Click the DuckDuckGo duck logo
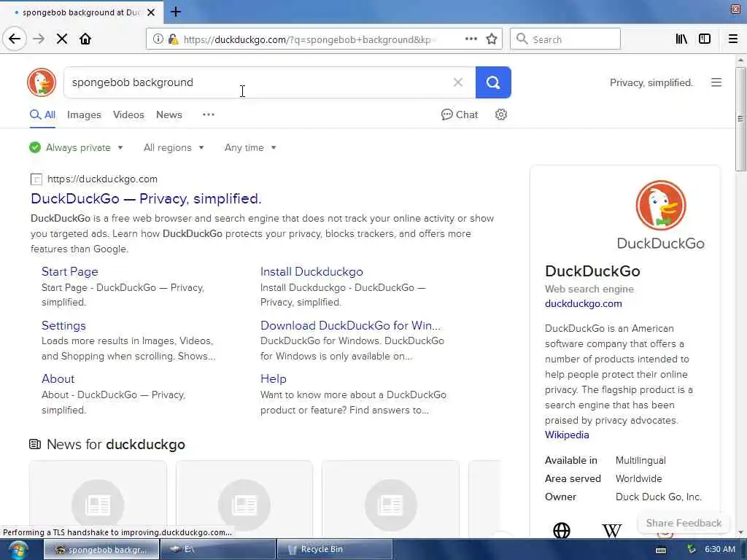This screenshot has width=747, height=560. [42, 82]
